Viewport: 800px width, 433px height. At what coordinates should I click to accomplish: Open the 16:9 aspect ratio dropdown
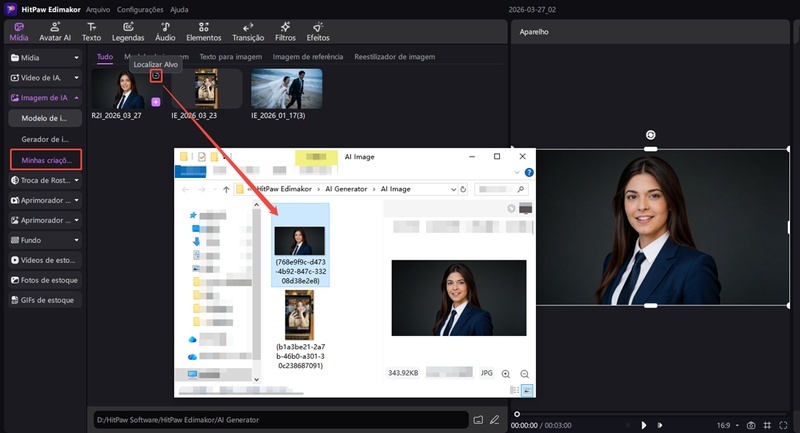725,425
